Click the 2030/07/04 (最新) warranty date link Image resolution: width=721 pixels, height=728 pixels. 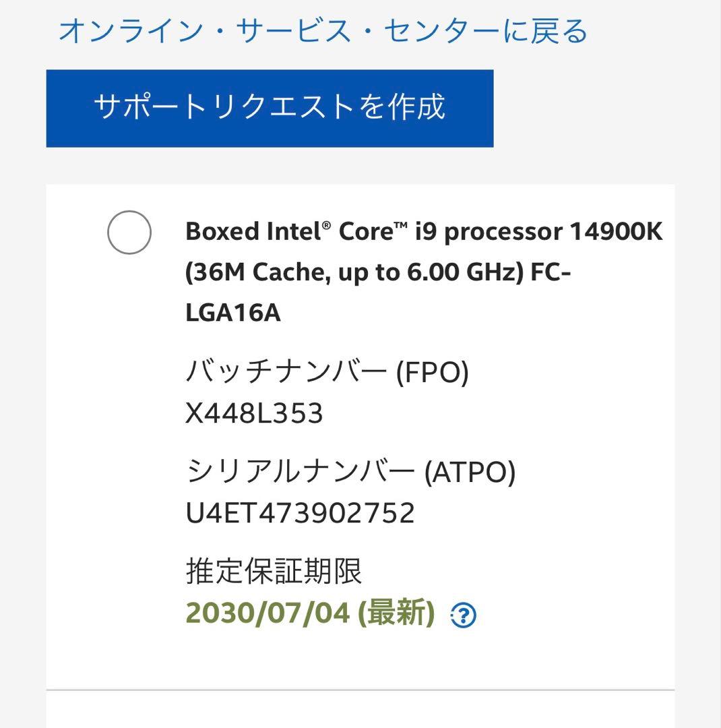pyautogui.click(x=307, y=613)
